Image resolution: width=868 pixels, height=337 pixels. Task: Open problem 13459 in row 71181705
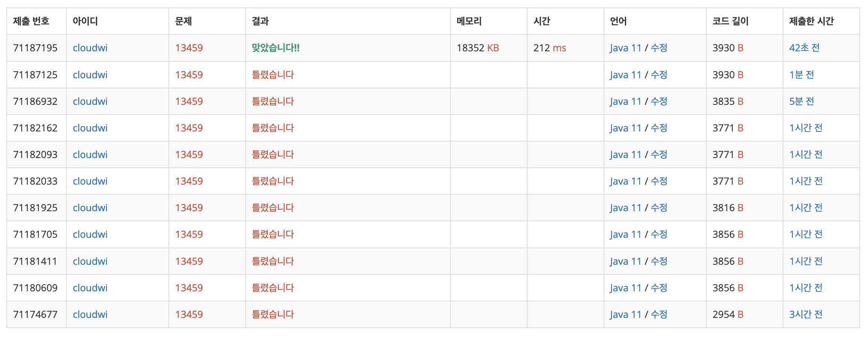pos(189,234)
